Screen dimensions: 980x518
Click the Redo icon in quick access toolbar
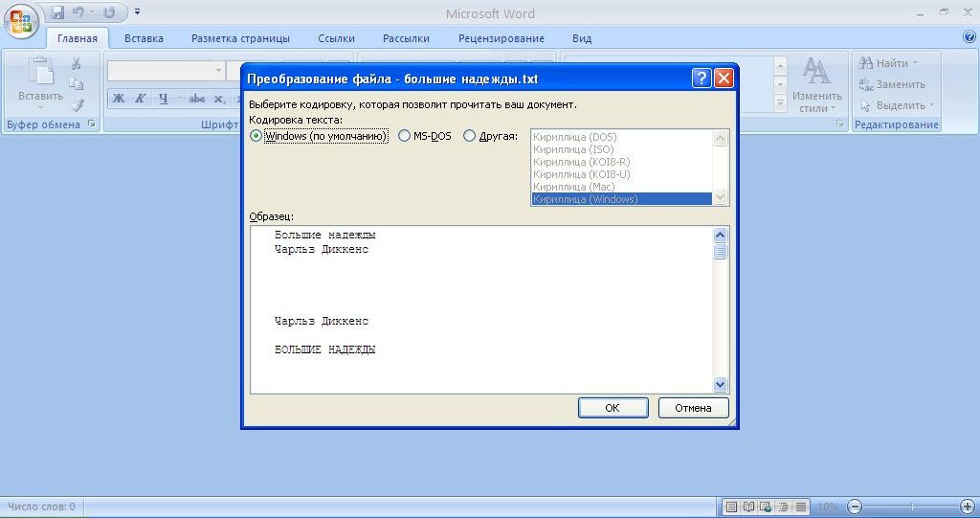pos(109,11)
